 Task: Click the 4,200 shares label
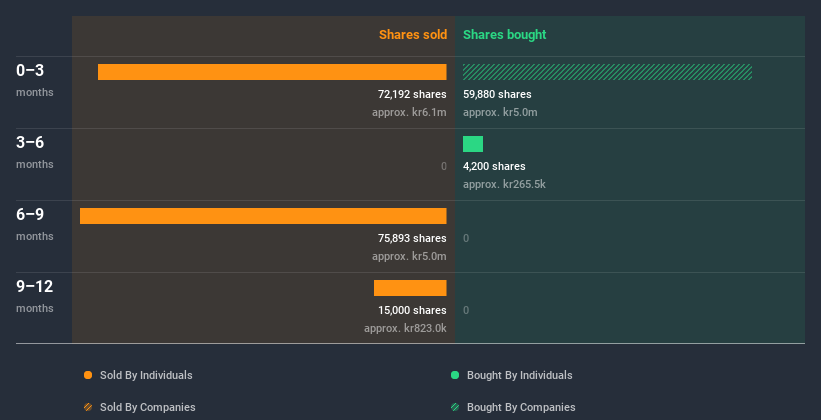coord(494,166)
